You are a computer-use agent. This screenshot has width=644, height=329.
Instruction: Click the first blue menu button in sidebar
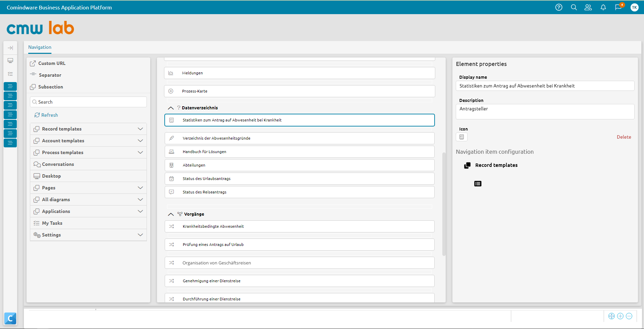tap(10, 86)
